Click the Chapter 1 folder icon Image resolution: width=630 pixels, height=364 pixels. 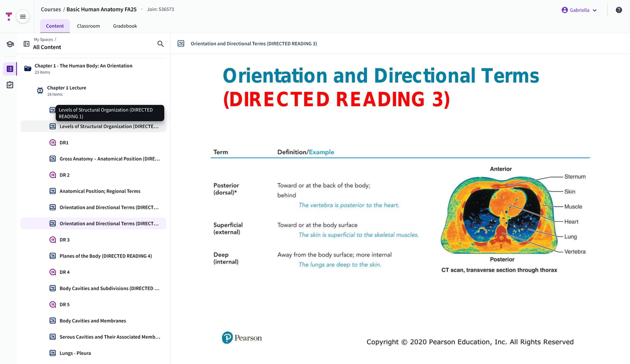click(x=27, y=68)
